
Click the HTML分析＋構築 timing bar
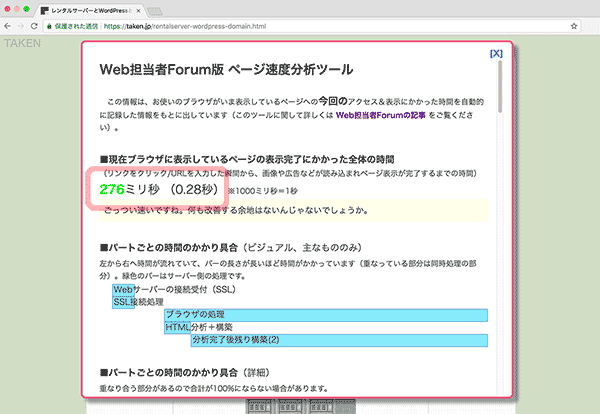pyautogui.click(x=178, y=328)
